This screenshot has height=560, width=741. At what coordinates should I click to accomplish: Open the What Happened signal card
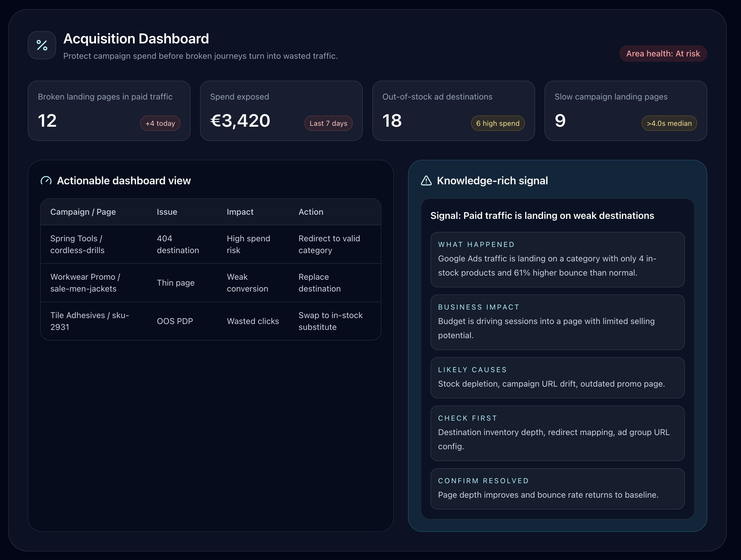pos(557,260)
